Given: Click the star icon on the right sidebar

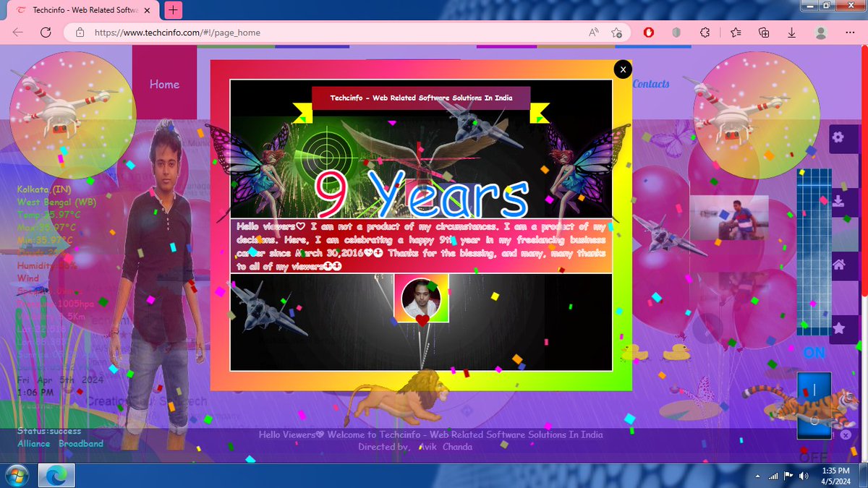Looking at the screenshot, I should click(x=838, y=328).
